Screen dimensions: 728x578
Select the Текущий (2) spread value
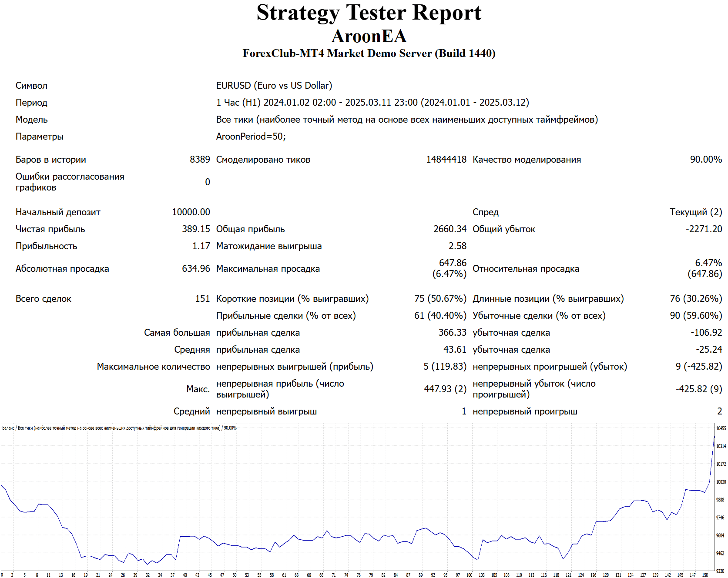click(x=695, y=212)
